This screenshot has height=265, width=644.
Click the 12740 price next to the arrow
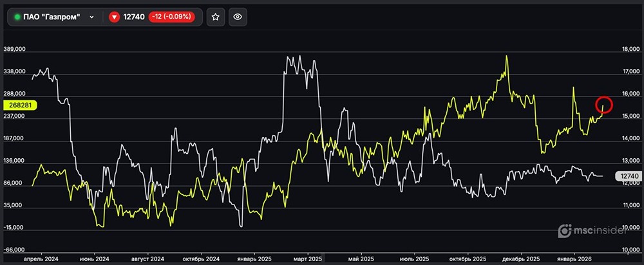(134, 17)
